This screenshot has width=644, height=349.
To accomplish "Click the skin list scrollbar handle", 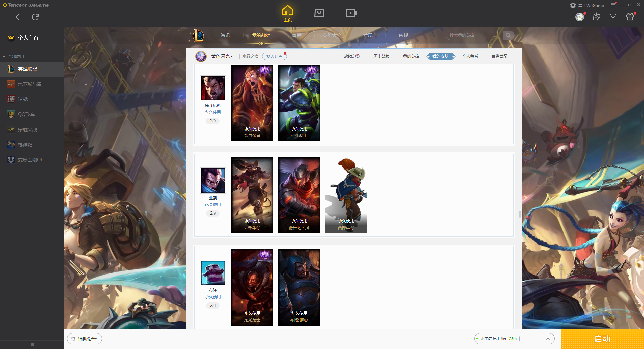I will point(520,214).
